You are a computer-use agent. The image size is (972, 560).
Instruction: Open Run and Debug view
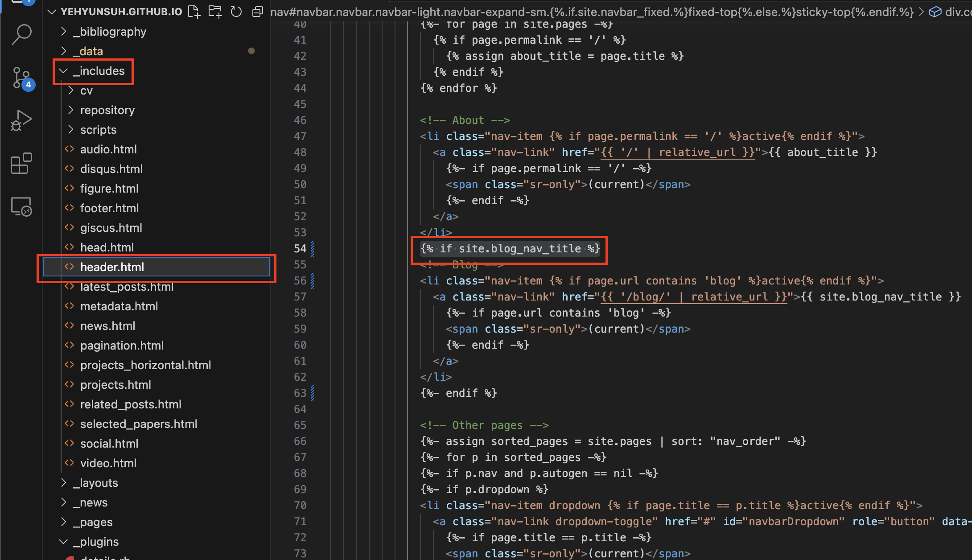click(x=21, y=120)
